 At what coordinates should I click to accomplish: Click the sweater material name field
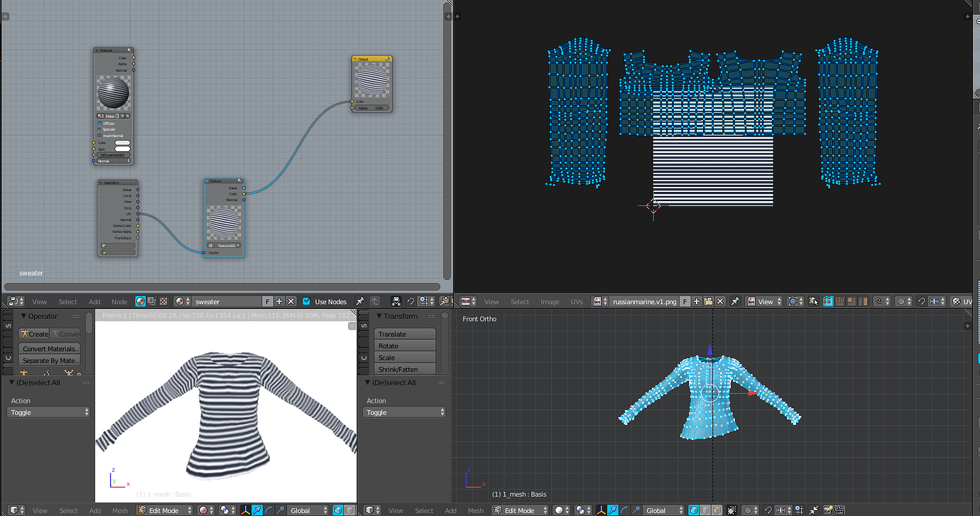click(227, 301)
